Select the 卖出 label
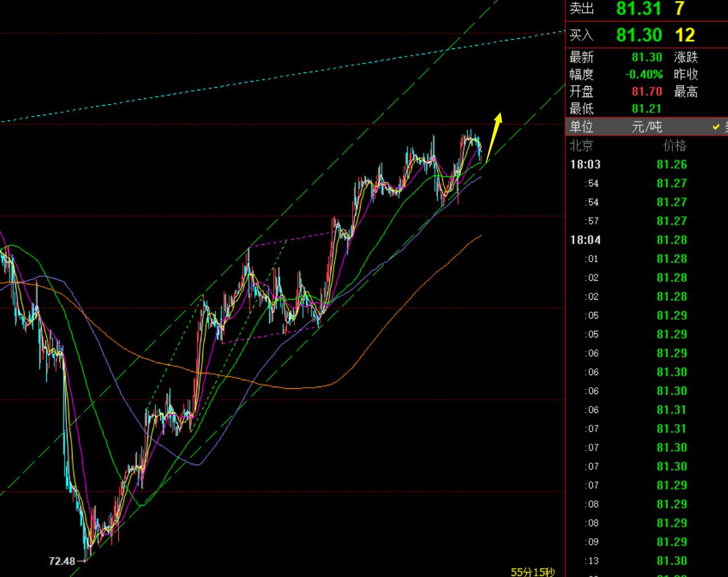Image resolution: width=728 pixels, height=577 pixels. pyautogui.click(x=582, y=9)
